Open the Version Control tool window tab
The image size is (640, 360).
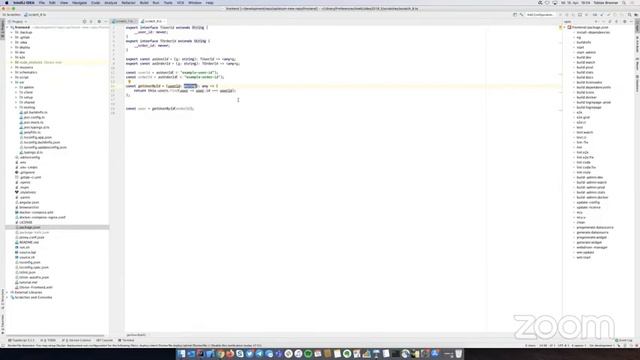click(77, 340)
